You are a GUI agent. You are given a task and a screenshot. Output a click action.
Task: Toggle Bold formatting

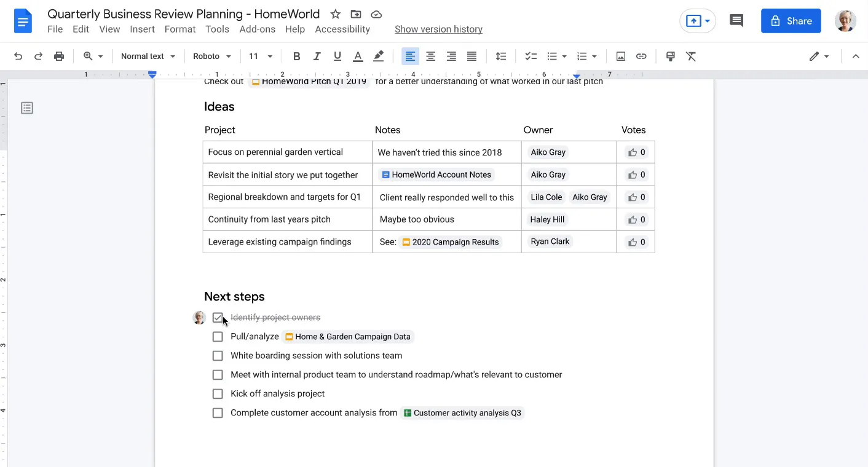[296, 57]
